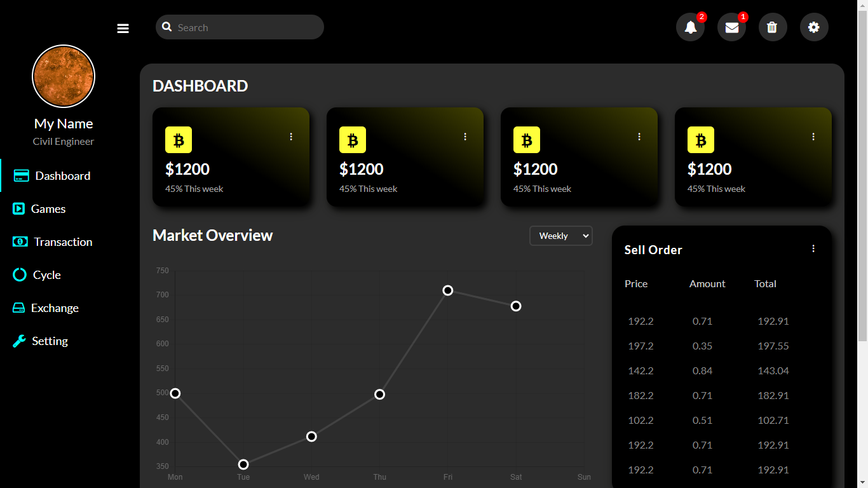Image resolution: width=868 pixels, height=488 pixels.
Task: Open the gear settings icon in header
Action: point(814,27)
